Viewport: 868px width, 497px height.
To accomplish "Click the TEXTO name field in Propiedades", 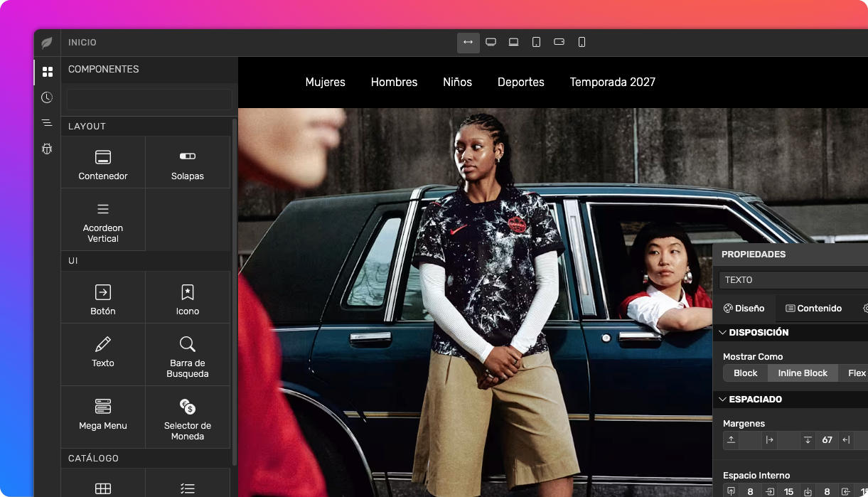I will 793,280.
